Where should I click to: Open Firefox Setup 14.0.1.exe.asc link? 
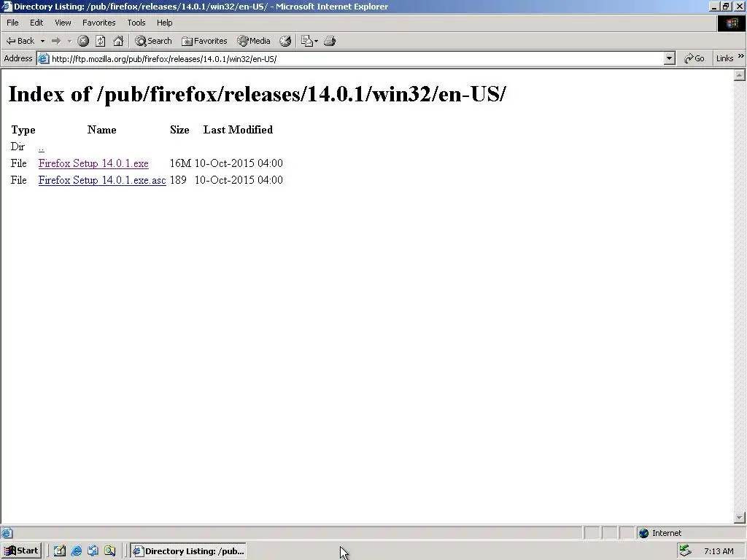tap(102, 180)
